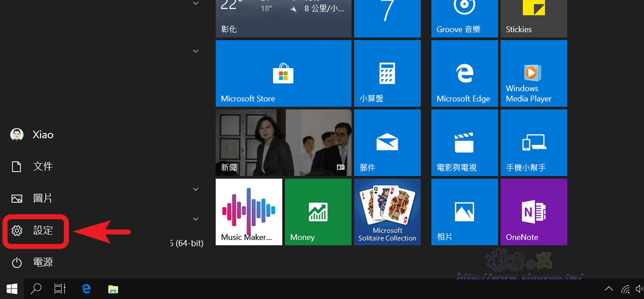This screenshot has width=644, height=299.
Task: Open the Music Maker tile
Action: 249,212
